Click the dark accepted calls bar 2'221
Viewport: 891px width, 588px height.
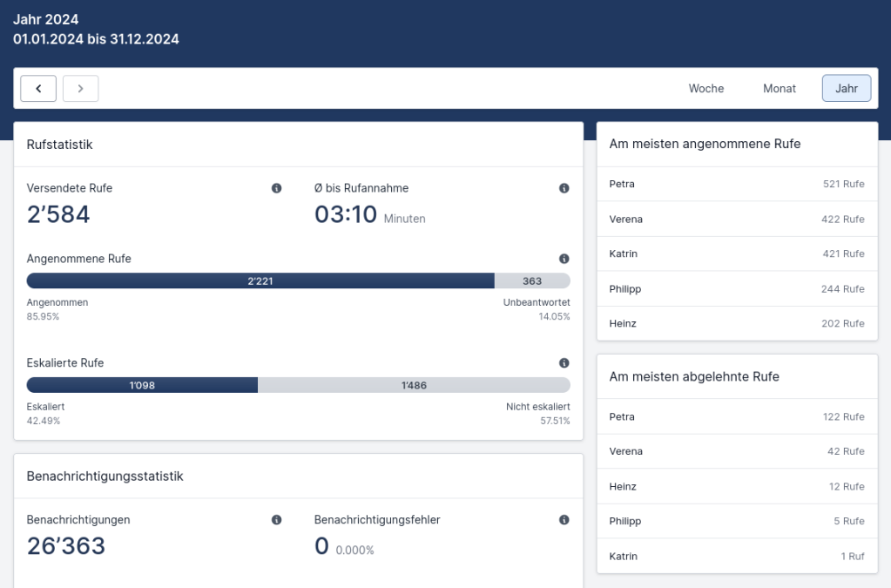click(260, 280)
